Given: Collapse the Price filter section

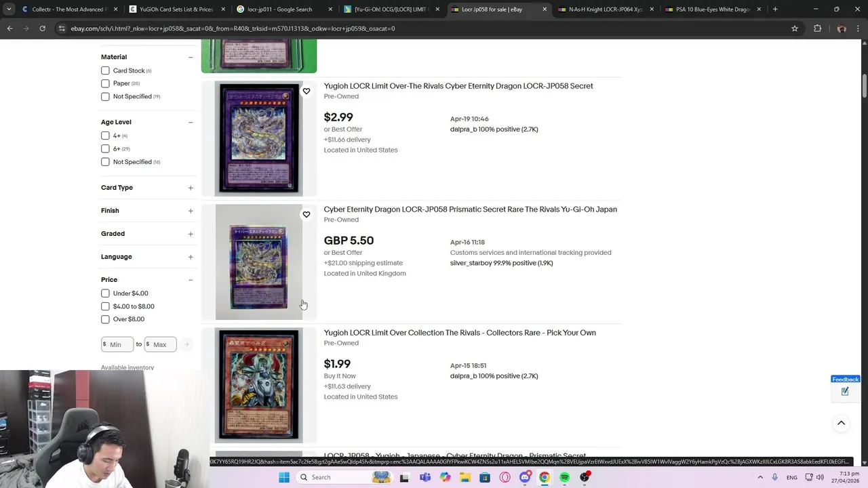Looking at the screenshot, I should (x=191, y=280).
